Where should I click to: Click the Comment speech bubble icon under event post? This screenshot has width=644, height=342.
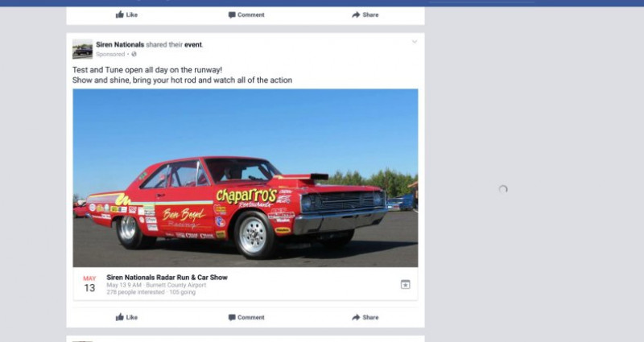(x=232, y=317)
